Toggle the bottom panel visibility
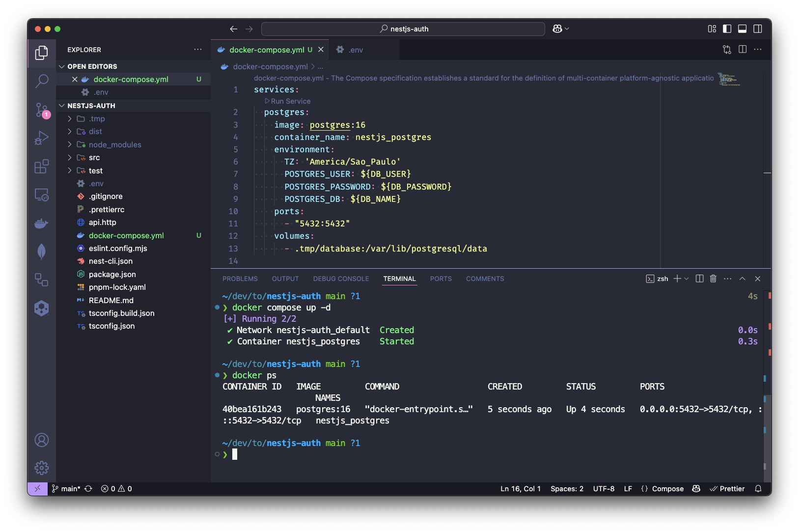The height and width of the screenshot is (532, 799). [743, 29]
